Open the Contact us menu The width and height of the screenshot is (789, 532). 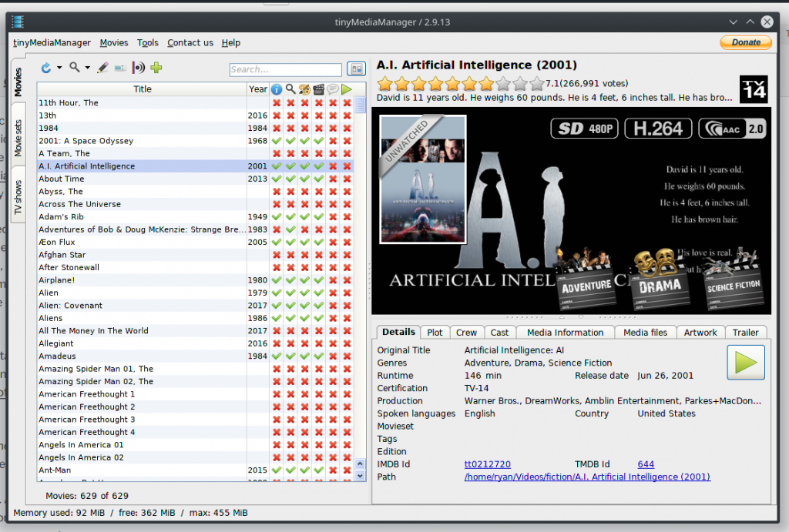tap(190, 43)
